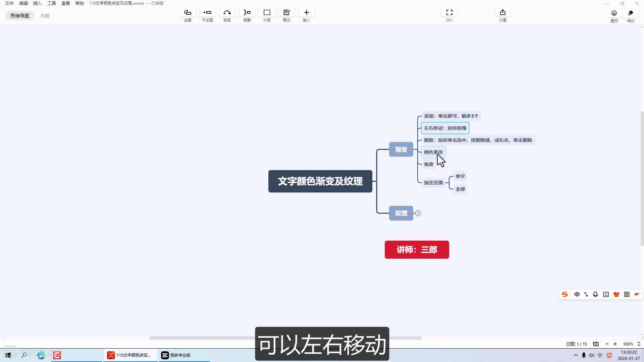The height and width of the screenshot is (362, 644).
Task: Open the 图标 (marker) panel
Action: click(x=614, y=13)
